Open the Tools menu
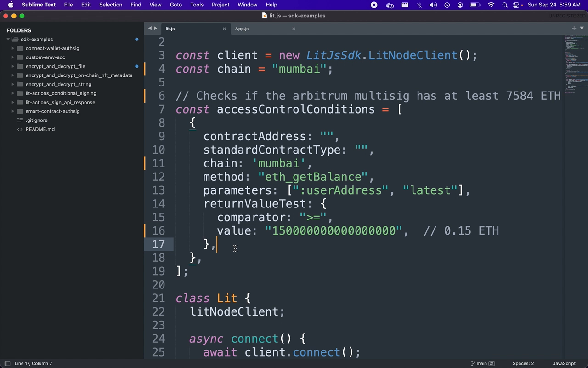 pos(197,5)
